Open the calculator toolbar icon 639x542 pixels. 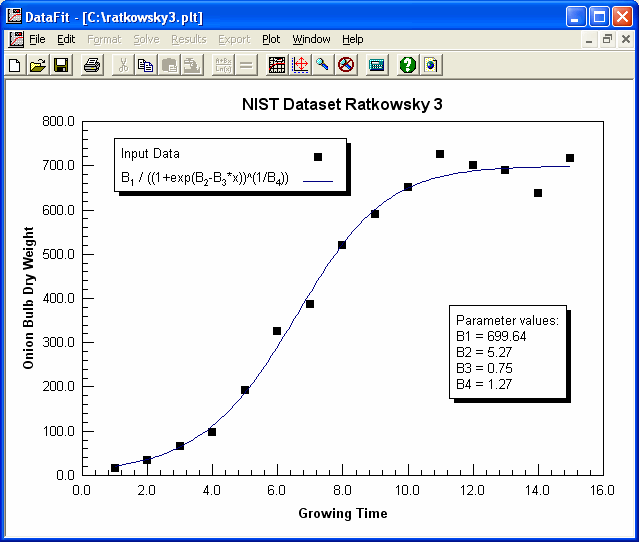377,65
